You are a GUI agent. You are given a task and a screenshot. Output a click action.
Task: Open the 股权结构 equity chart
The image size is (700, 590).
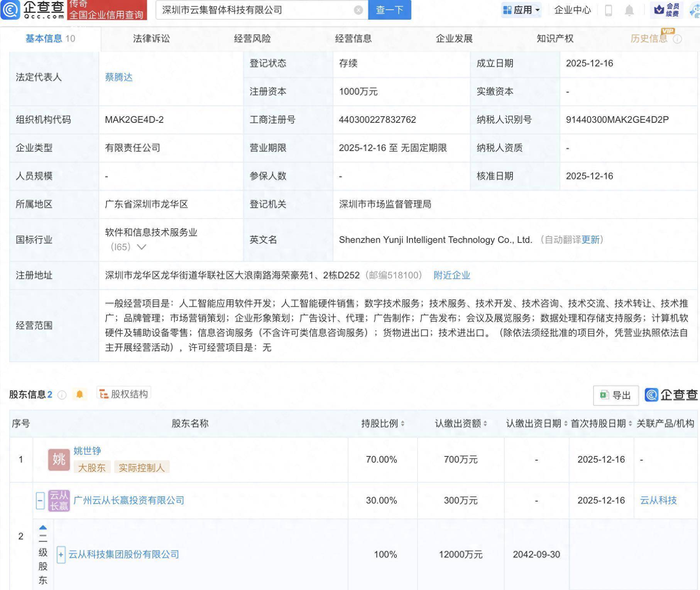123,394
